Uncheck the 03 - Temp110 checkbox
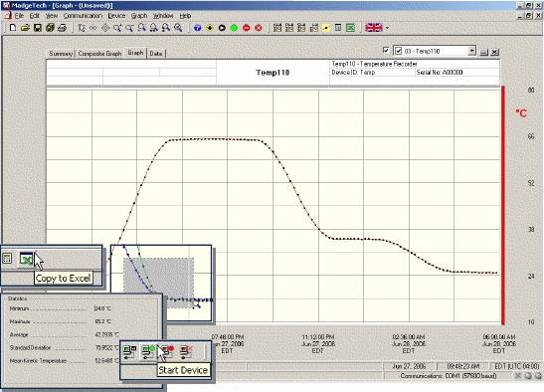Screen dimensions: 544x392 398,51
